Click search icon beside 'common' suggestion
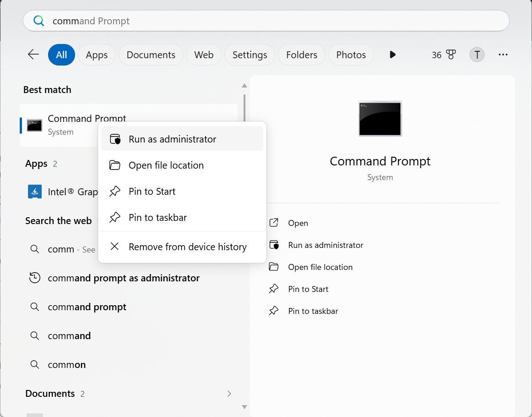 (x=35, y=365)
